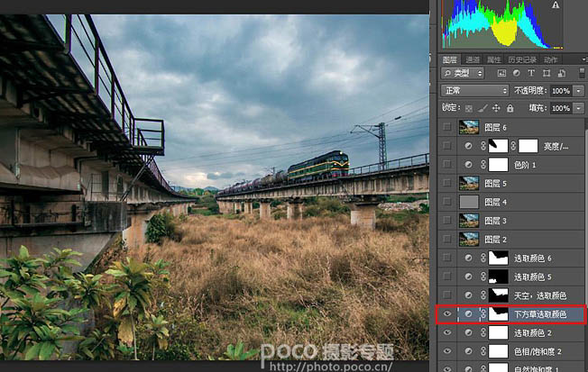Click the histogram cached data warning icon
This screenshot has width=588, height=372.
[x=556, y=5]
